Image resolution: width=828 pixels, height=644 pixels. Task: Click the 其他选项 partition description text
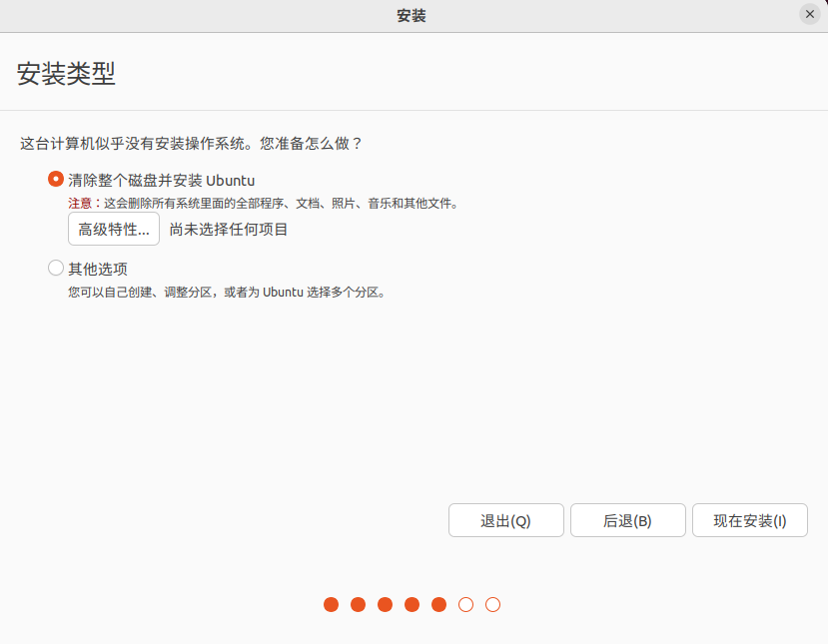(226, 293)
